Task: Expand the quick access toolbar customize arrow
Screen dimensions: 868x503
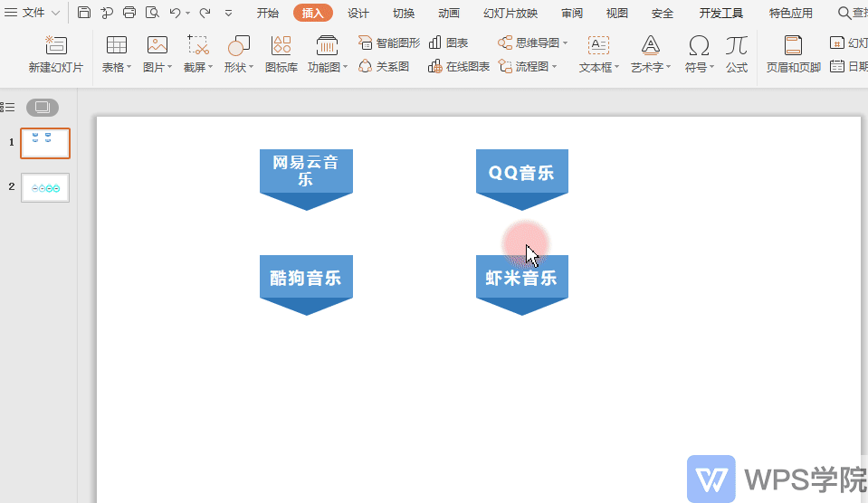Action: pyautogui.click(x=229, y=13)
